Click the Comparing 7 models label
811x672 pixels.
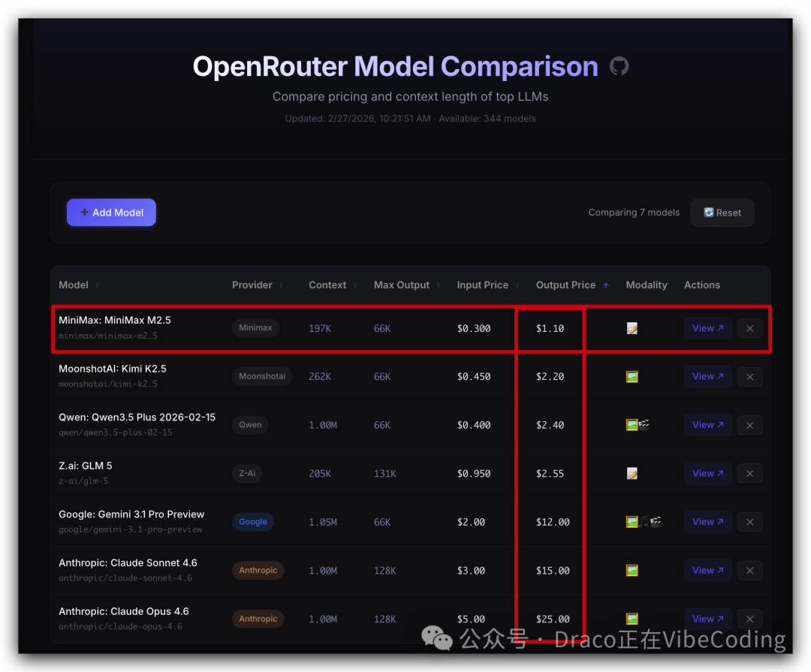pyautogui.click(x=634, y=212)
